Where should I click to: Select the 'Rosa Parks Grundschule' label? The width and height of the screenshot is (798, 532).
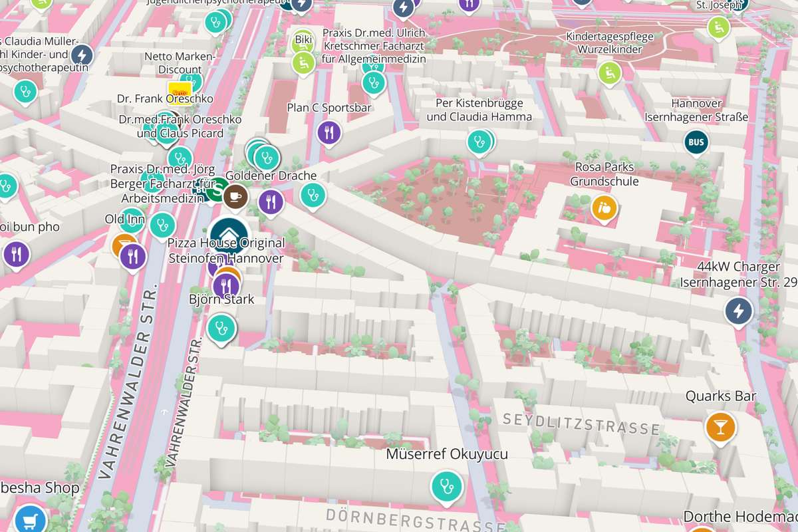604,174
